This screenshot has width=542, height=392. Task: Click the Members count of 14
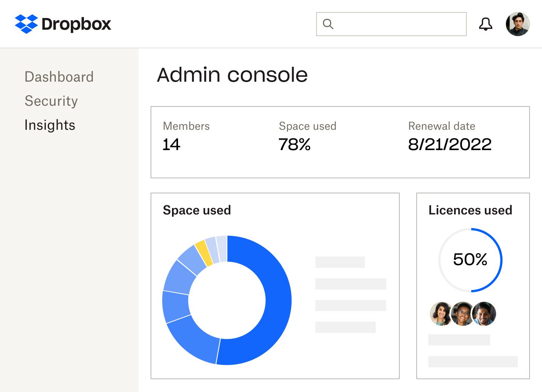pos(171,144)
